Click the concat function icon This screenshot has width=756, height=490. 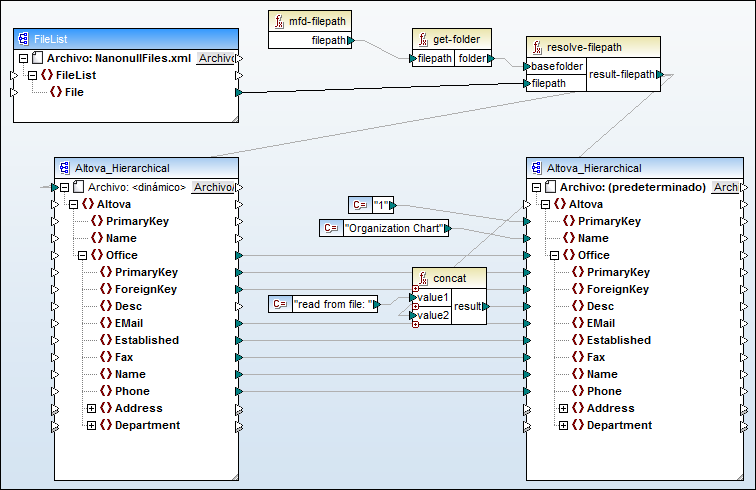click(x=422, y=278)
